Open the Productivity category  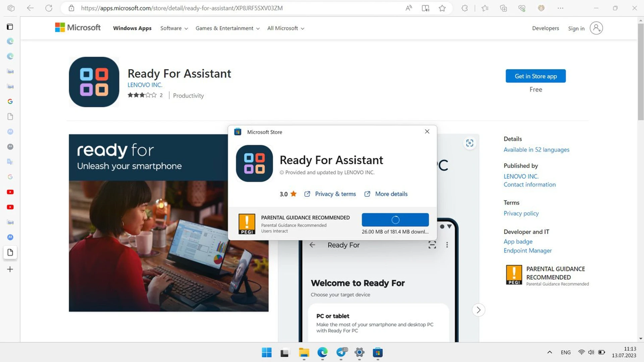(x=188, y=96)
